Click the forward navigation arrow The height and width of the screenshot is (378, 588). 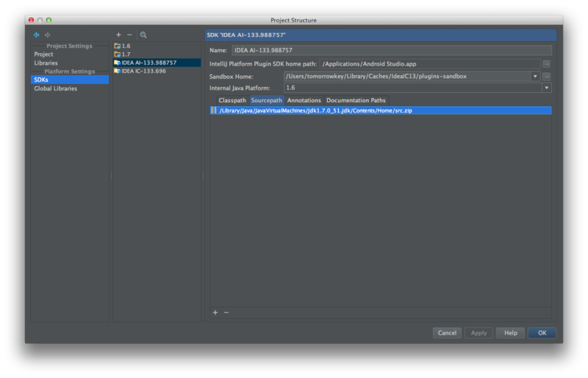(x=48, y=35)
